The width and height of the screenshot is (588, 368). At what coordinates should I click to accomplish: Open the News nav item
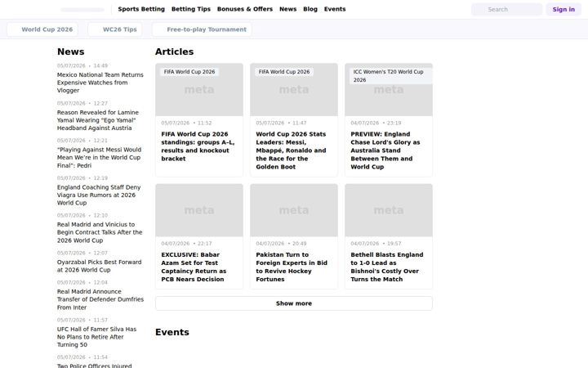click(x=288, y=9)
